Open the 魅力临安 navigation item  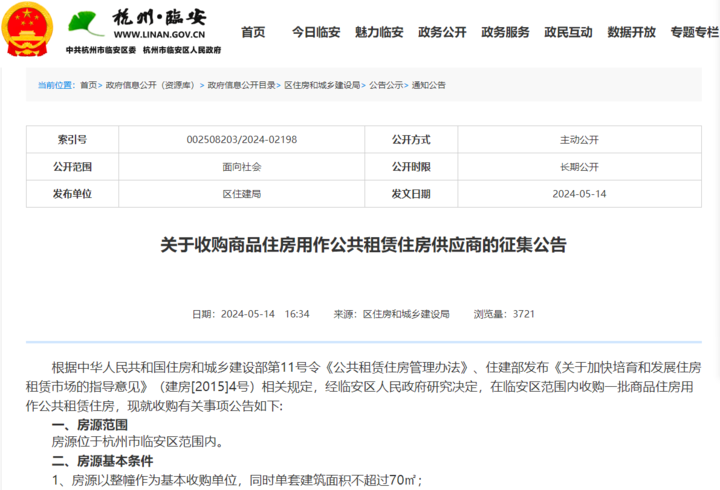[379, 32]
